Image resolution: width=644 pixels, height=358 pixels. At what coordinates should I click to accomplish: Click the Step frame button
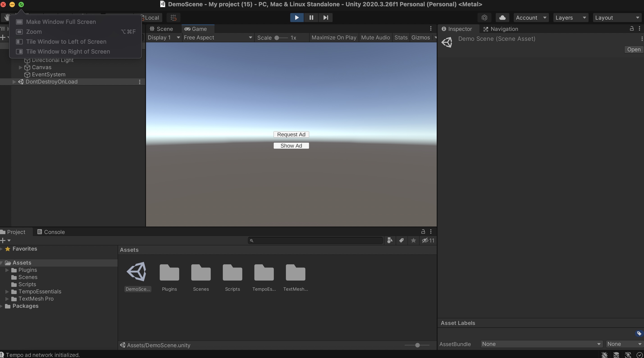point(325,18)
